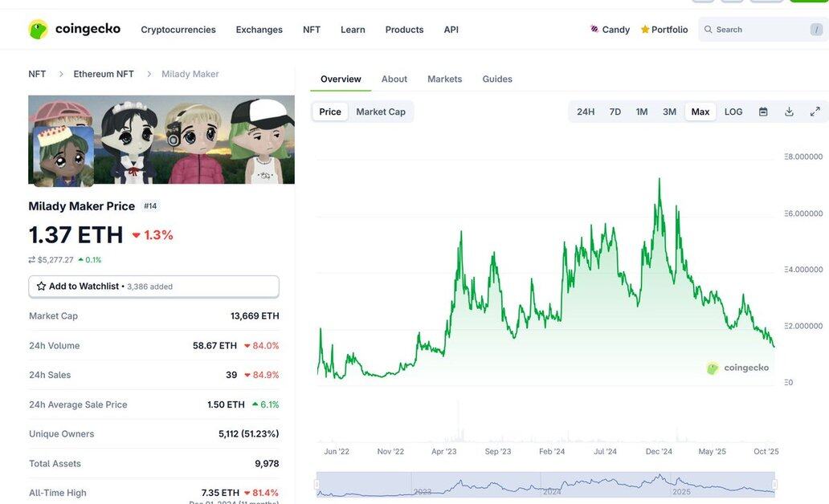Open Portfolio via the star icon

point(645,30)
